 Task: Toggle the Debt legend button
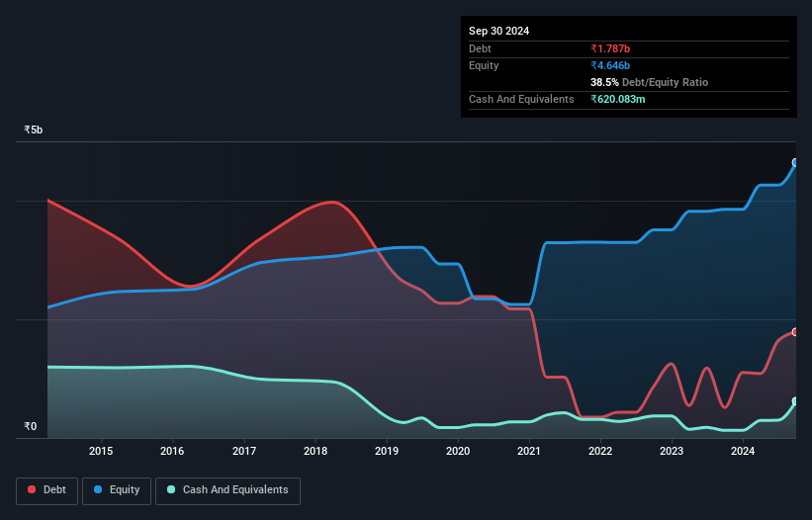(46, 490)
